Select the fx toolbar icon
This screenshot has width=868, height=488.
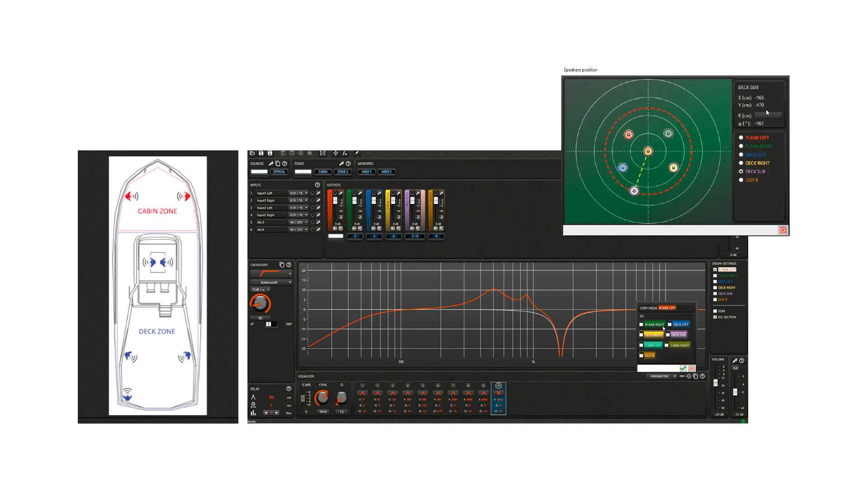coord(345,153)
